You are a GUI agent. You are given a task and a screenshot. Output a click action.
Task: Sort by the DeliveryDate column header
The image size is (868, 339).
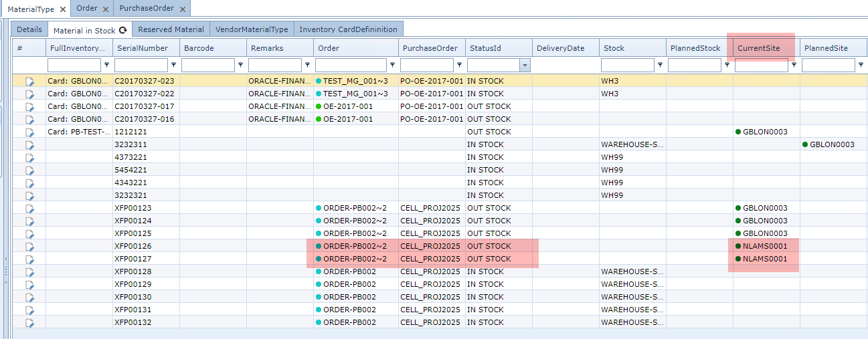560,48
